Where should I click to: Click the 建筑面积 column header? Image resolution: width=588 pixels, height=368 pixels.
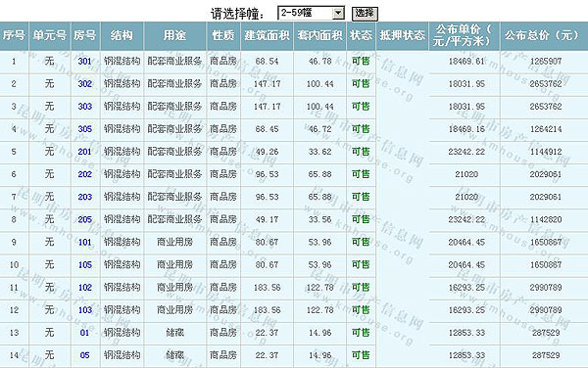point(267,35)
